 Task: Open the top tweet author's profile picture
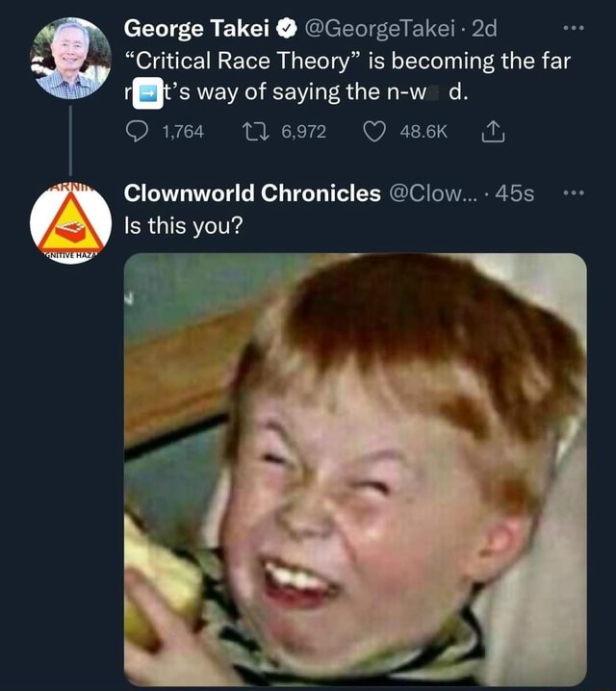[70, 58]
